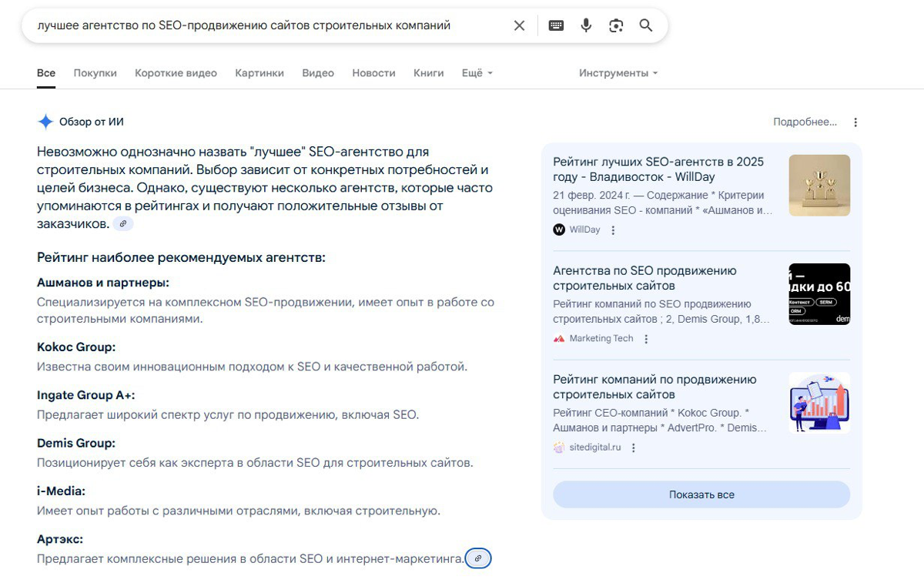Click the link chip after the intro paragraph
Screen dimensions: 924x583
coord(123,224)
